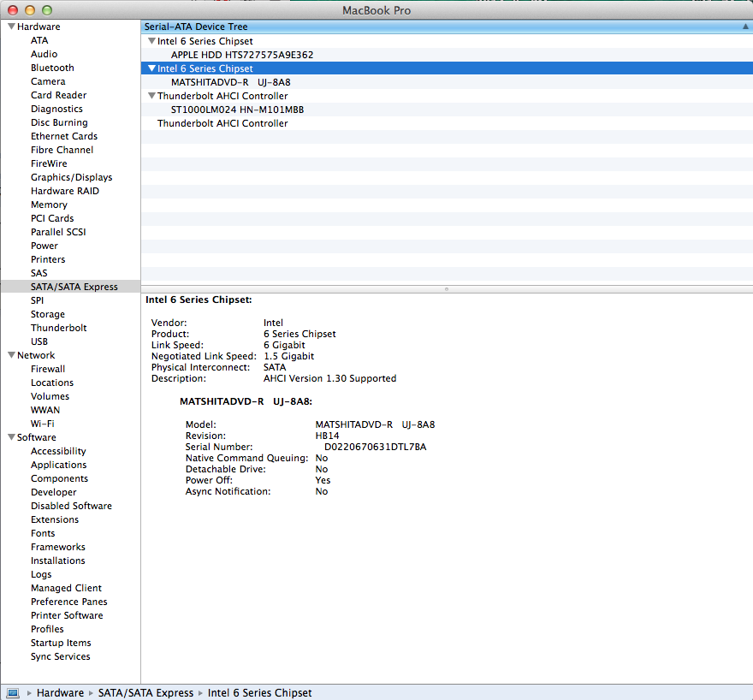Select APPLE HDD HTS727575A9E362 device row

(x=447, y=55)
